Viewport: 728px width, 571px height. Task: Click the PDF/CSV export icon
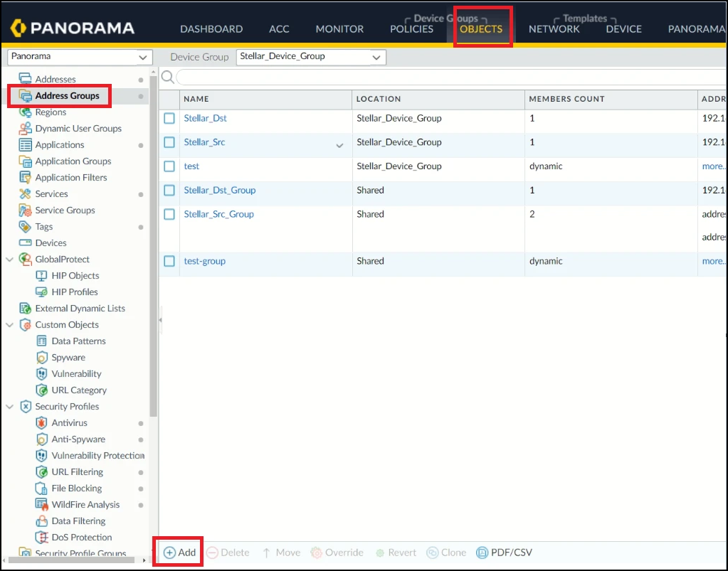(482, 553)
